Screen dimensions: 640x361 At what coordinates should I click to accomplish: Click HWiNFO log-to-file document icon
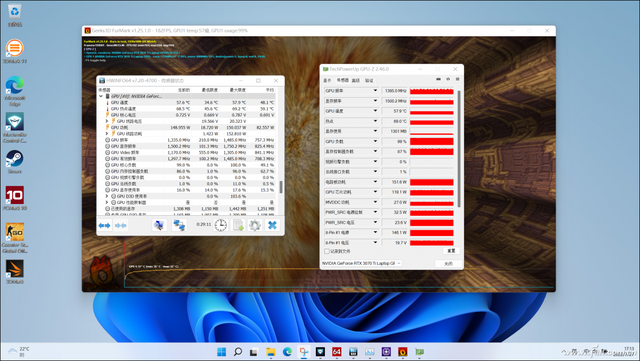tap(238, 225)
